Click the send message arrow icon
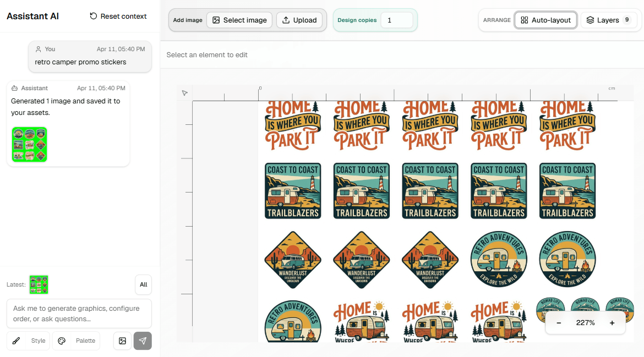Image resolution: width=644 pixels, height=357 pixels. [143, 341]
